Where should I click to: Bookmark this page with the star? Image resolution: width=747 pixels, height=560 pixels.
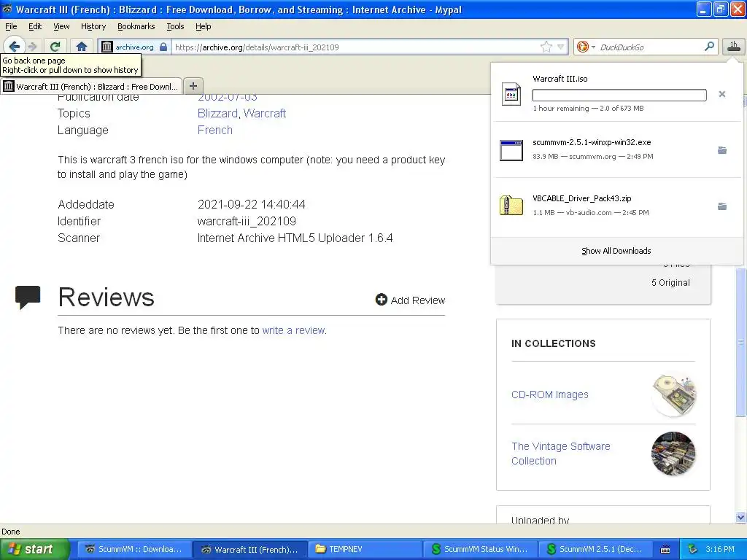[546, 47]
